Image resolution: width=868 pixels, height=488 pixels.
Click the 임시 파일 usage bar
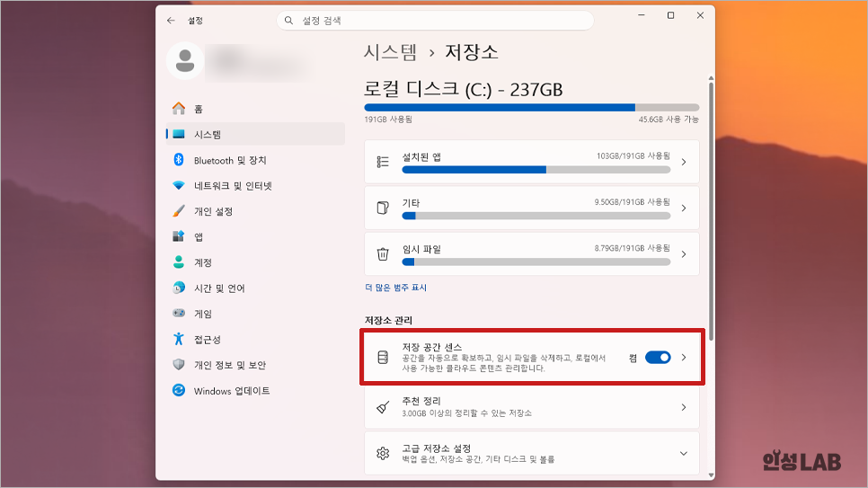(536, 262)
